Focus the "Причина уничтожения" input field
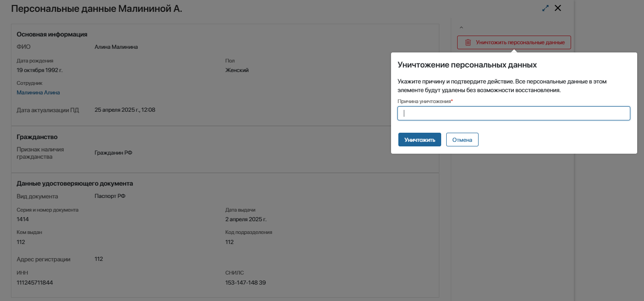The height and width of the screenshot is (301, 644). [x=514, y=114]
